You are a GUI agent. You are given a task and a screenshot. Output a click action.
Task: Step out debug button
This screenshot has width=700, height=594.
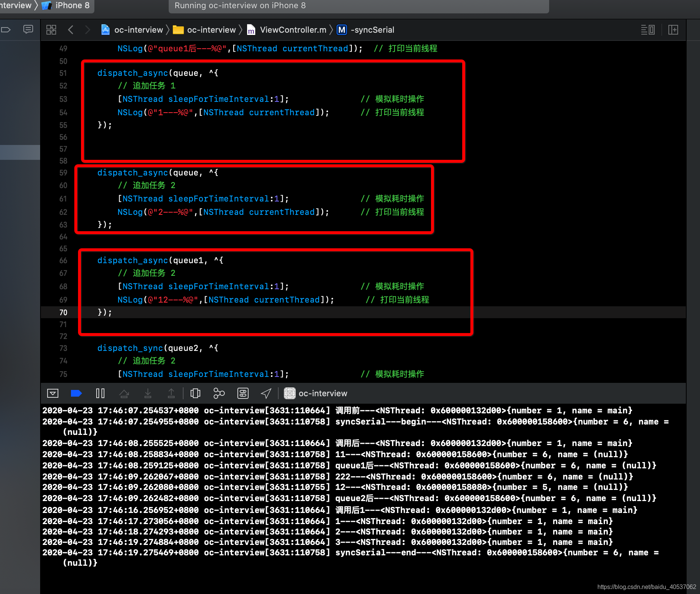click(171, 393)
